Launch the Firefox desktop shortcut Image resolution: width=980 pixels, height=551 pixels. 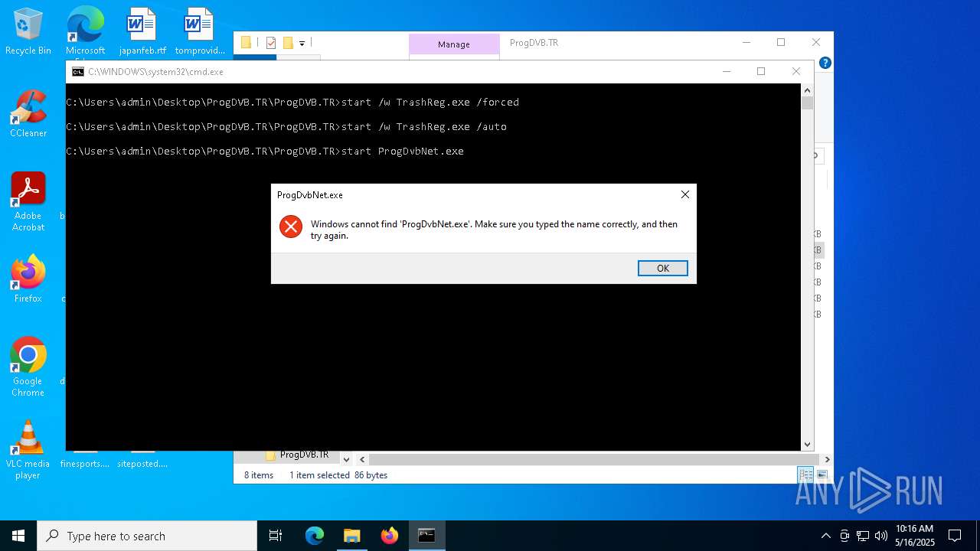click(28, 279)
